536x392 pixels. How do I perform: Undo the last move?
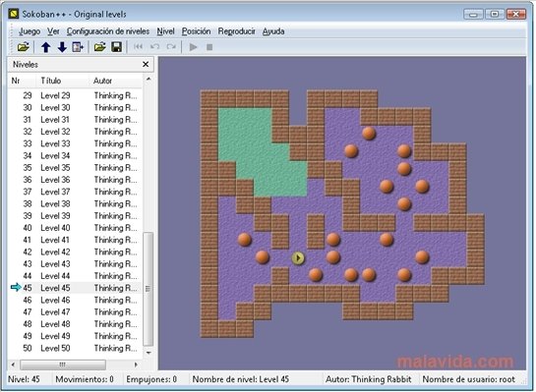(x=154, y=46)
